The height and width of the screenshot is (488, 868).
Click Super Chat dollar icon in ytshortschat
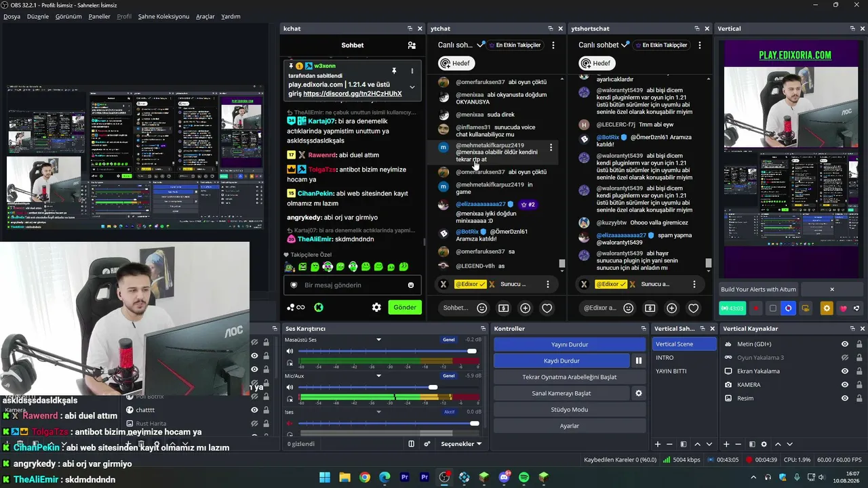coord(650,308)
